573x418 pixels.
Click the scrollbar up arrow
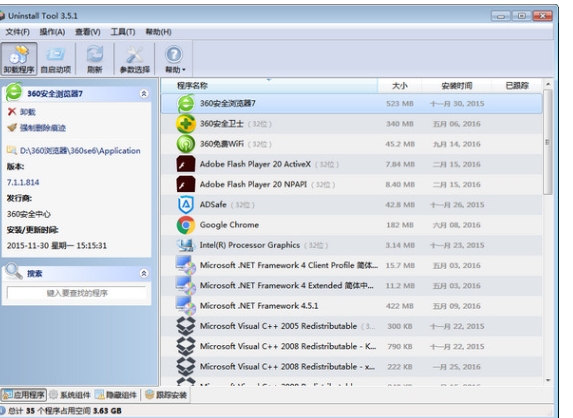pos(548,84)
